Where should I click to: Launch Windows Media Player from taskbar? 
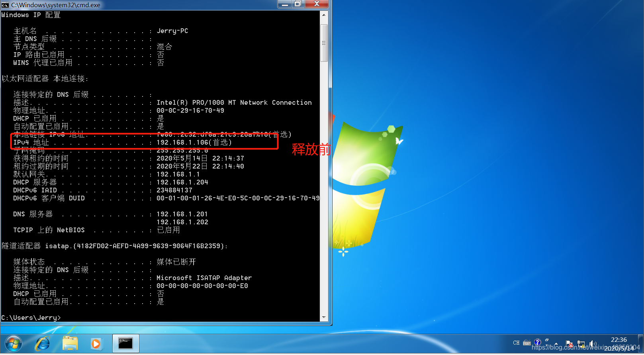[x=96, y=343]
